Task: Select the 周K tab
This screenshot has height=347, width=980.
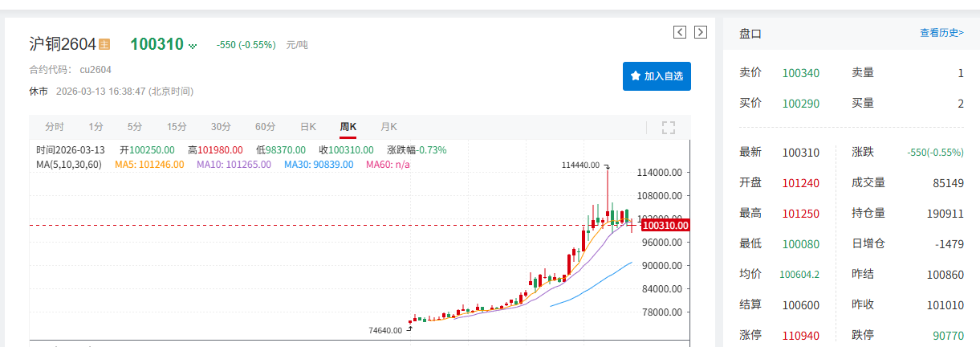Action: [348, 127]
